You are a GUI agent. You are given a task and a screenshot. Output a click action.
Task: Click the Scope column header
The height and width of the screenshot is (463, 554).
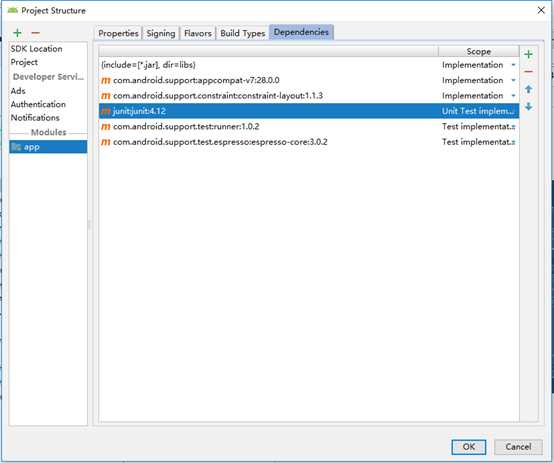478,52
